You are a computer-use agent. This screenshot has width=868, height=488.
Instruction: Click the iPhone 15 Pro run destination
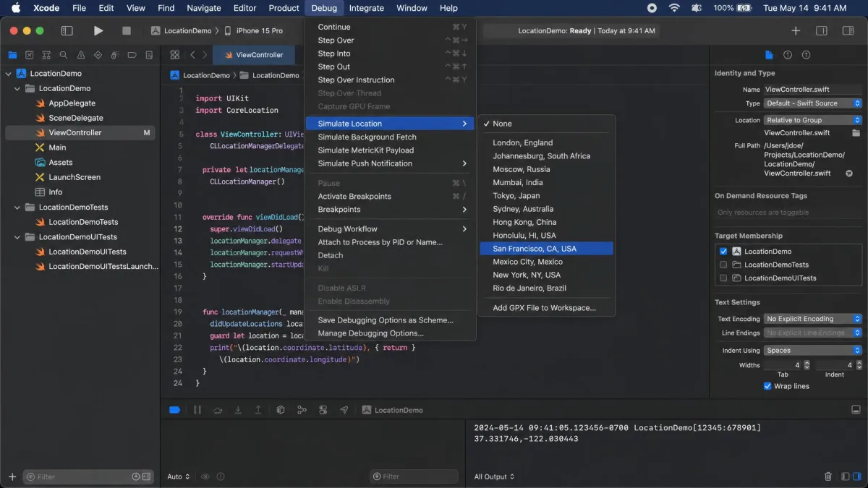(253, 30)
